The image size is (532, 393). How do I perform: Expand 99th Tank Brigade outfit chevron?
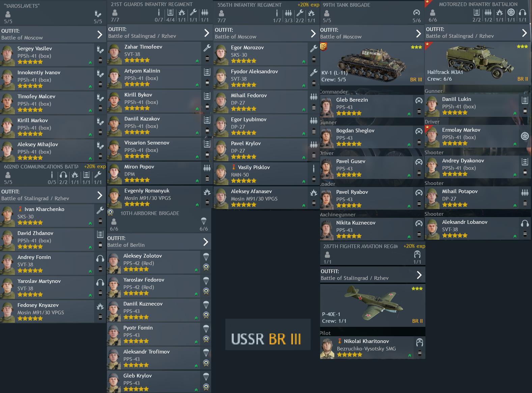tap(418, 33)
